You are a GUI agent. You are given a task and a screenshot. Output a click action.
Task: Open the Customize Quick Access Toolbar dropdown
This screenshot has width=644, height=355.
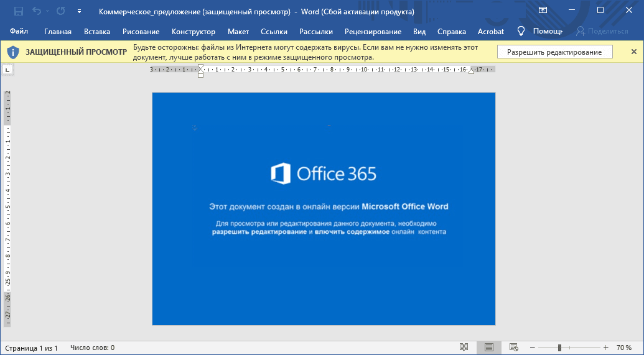coord(79,12)
